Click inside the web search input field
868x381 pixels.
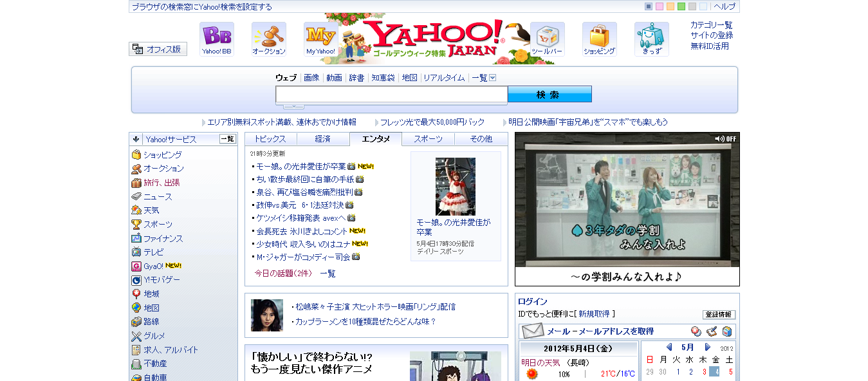point(392,95)
